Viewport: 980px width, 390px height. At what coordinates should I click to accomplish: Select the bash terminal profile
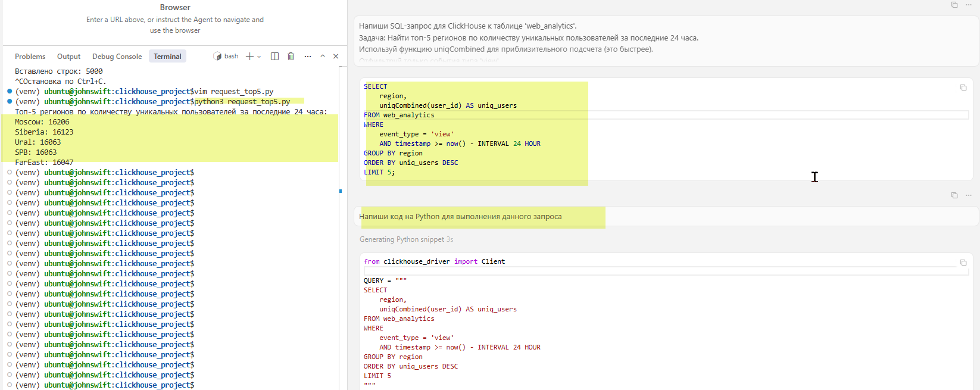click(x=226, y=57)
